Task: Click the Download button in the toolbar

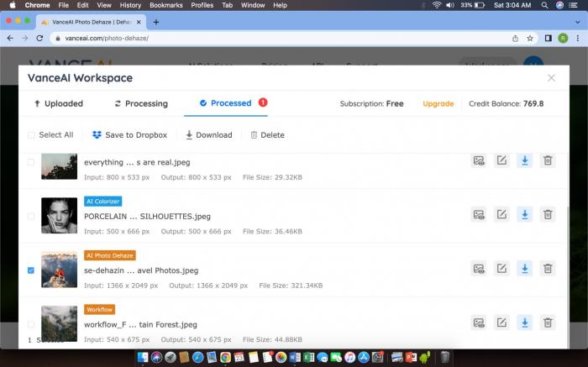Action: 209,135
